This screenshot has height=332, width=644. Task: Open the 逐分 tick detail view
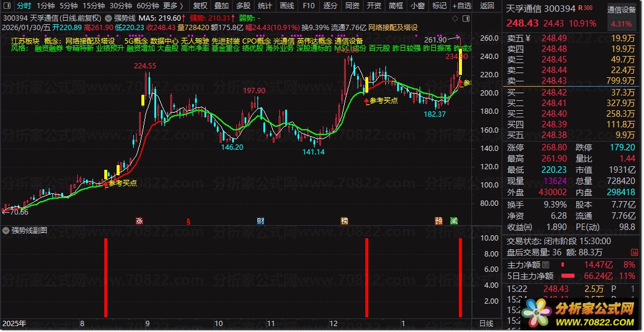click(330, 6)
